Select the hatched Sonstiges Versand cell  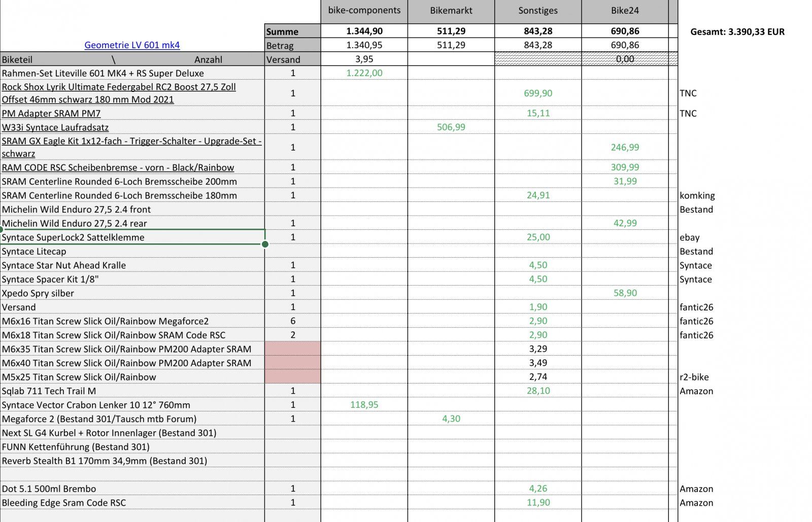[538, 59]
